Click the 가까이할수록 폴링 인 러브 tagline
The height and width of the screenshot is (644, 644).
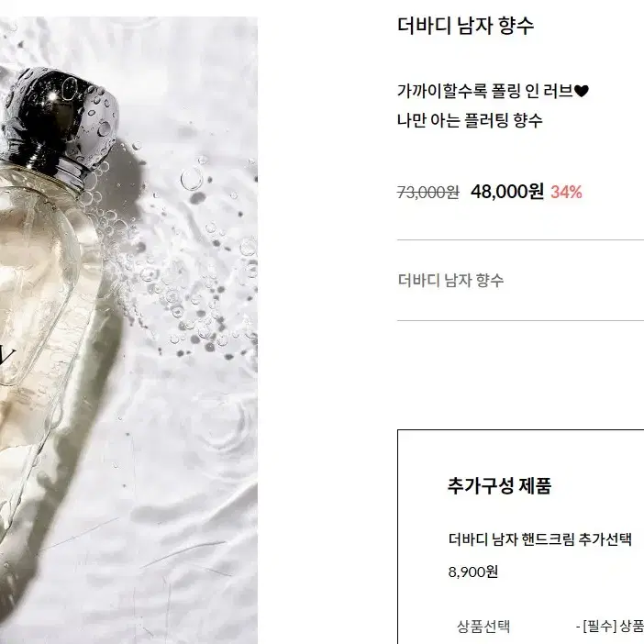pos(485,91)
